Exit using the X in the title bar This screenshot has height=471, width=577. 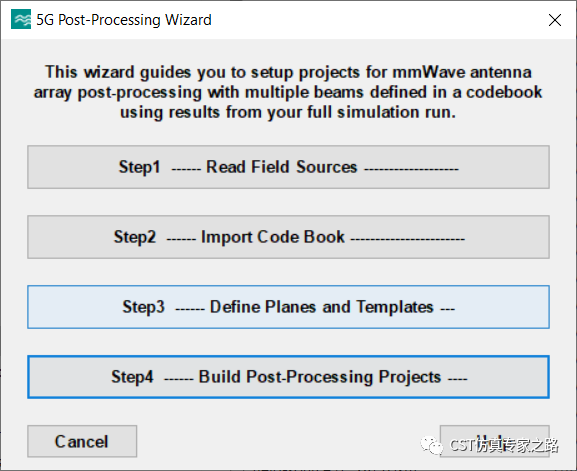click(555, 20)
